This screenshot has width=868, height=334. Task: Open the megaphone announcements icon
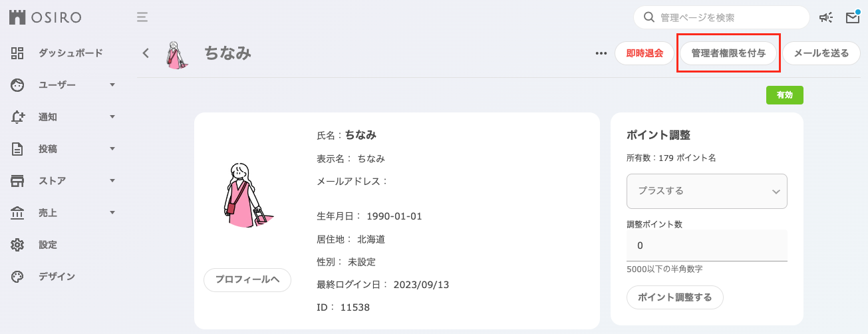click(x=826, y=18)
